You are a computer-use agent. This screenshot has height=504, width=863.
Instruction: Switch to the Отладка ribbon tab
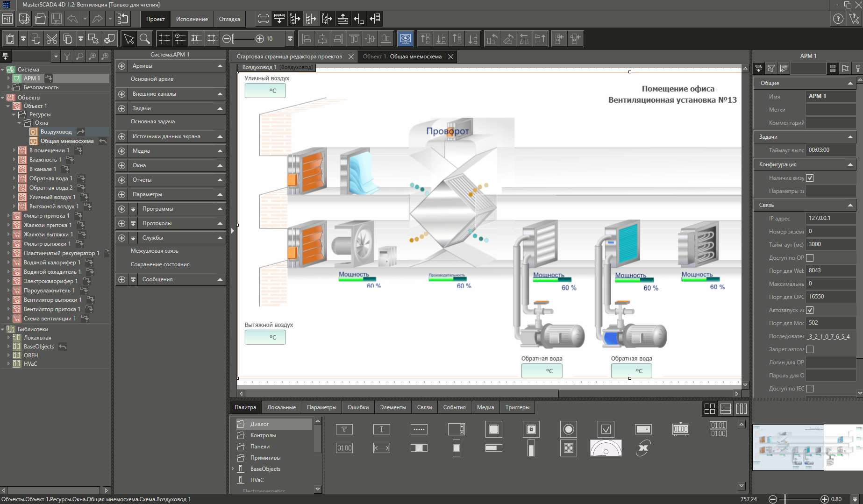click(x=229, y=19)
